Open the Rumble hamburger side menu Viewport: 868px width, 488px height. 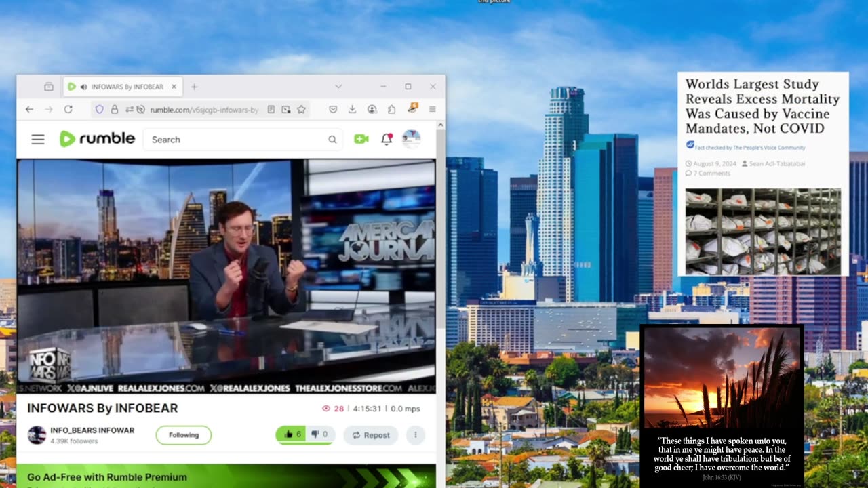pyautogui.click(x=38, y=140)
